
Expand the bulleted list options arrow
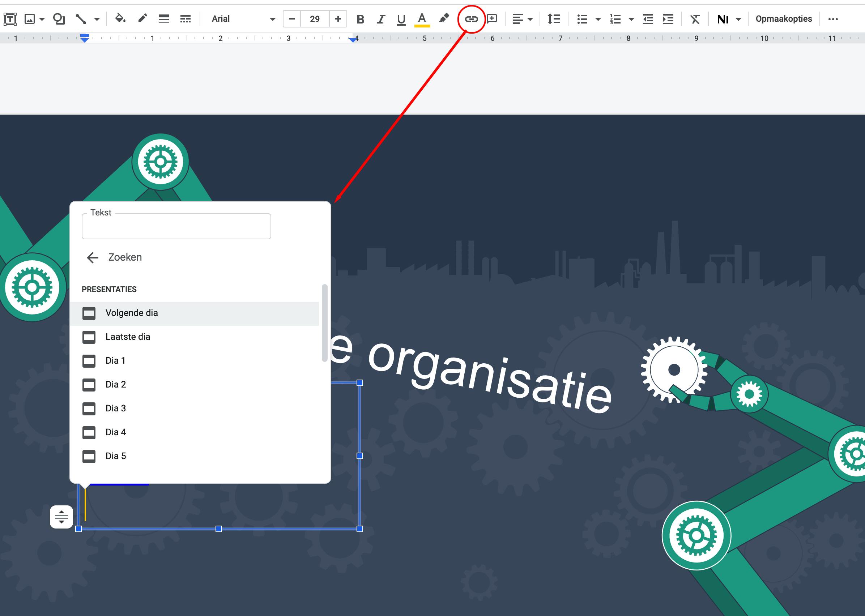click(x=598, y=19)
